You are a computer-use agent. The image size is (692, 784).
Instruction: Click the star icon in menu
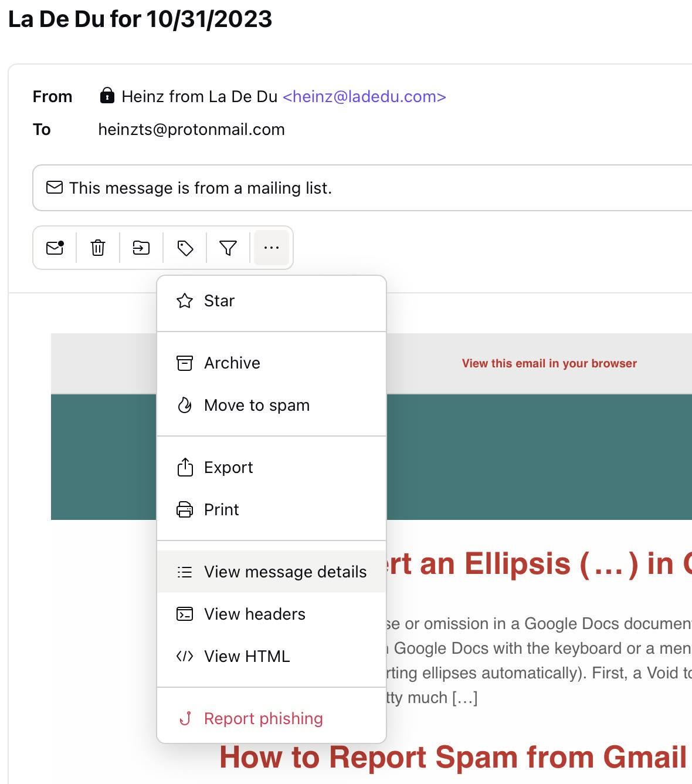point(185,301)
